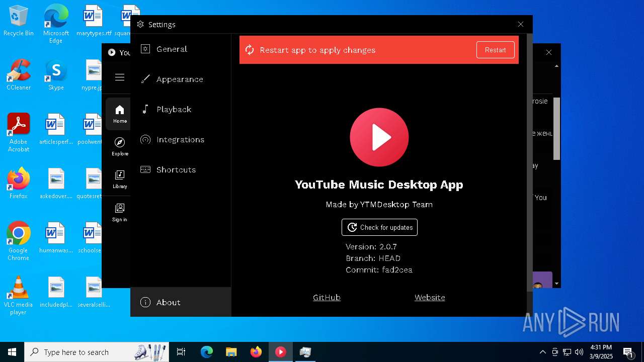
Task: Select the Firefox desktop shortcut
Action: click(x=19, y=183)
